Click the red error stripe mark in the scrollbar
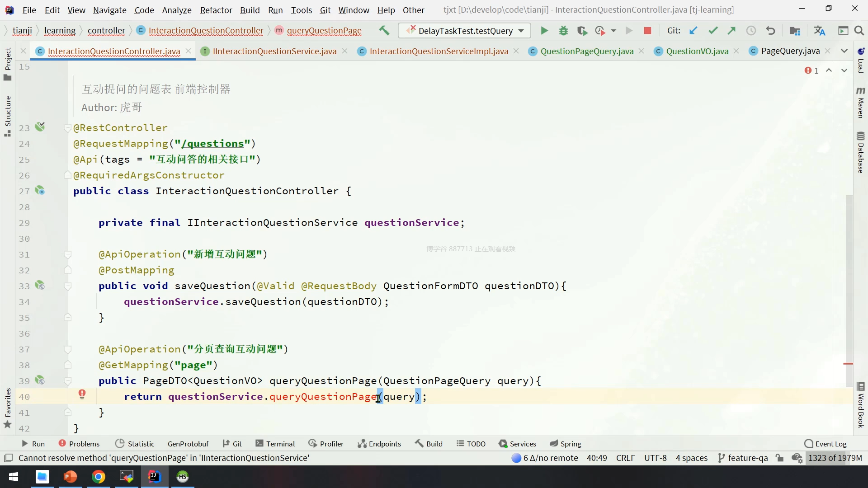The width and height of the screenshot is (868, 488). point(848,363)
